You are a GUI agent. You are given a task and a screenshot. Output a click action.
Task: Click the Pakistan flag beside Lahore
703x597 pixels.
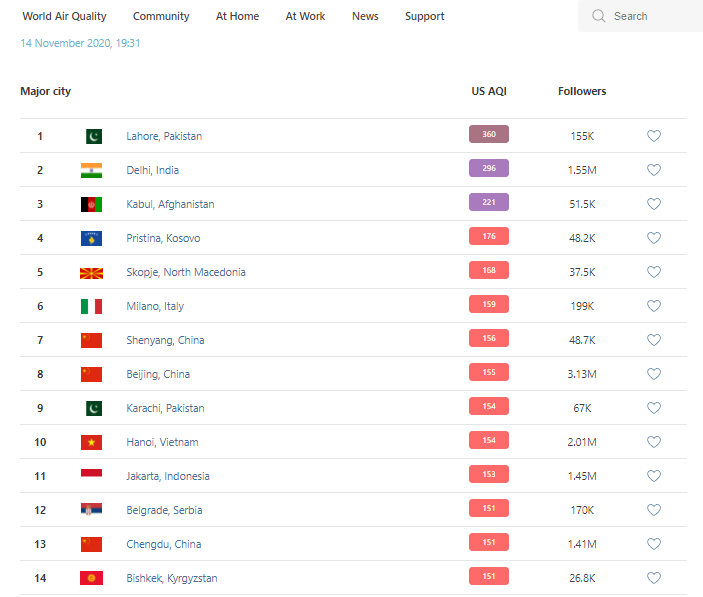click(92, 136)
